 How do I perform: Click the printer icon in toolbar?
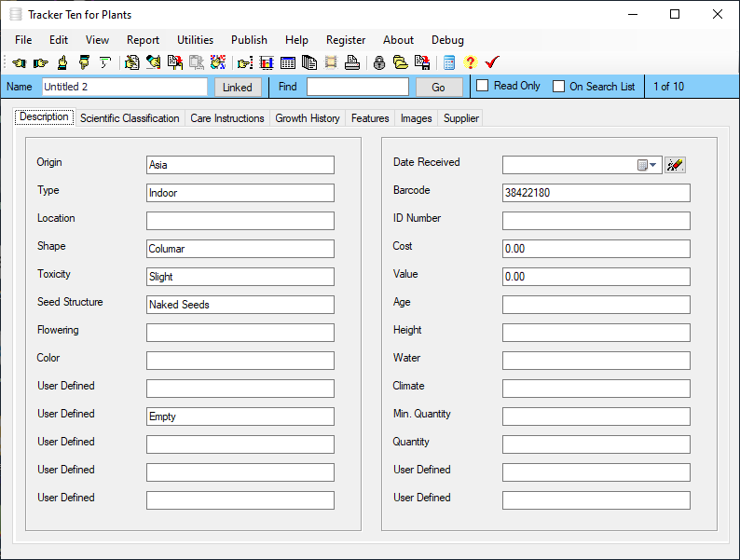352,63
